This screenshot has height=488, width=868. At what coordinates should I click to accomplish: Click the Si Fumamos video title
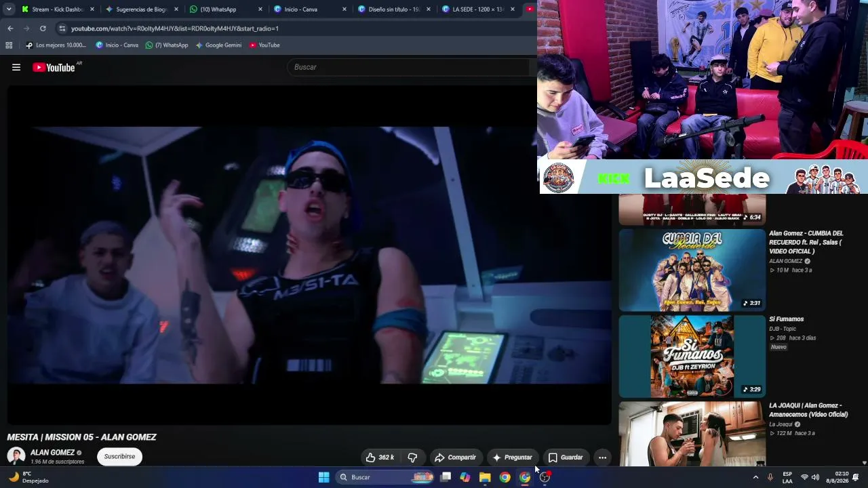787,319
